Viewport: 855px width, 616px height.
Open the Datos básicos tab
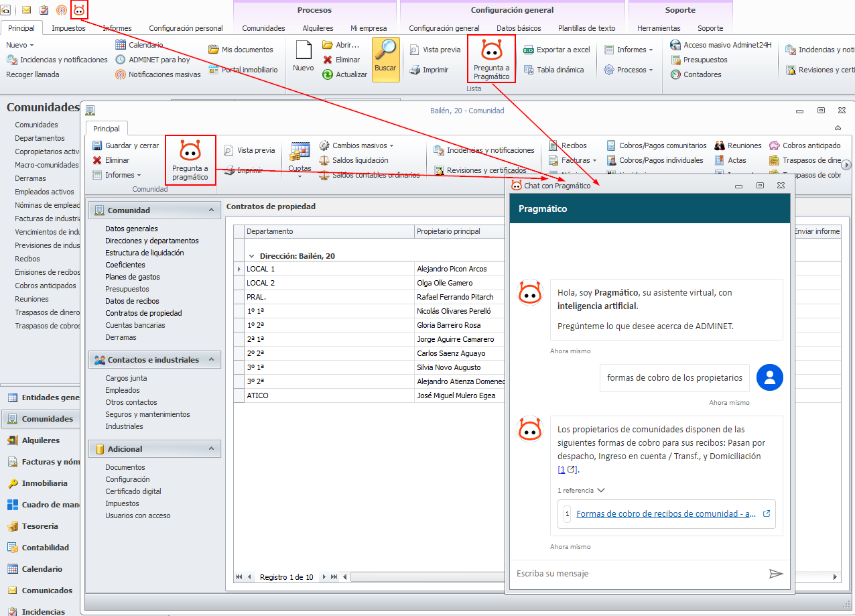click(519, 28)
